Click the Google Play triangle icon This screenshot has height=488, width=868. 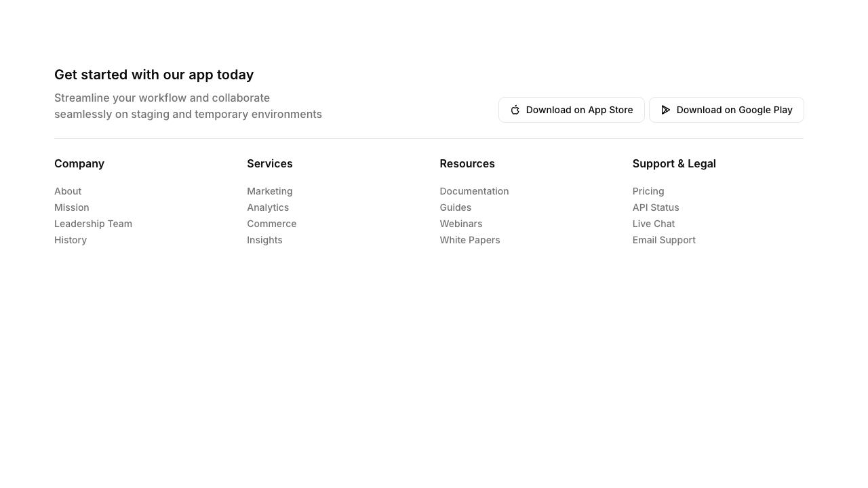[x=666, y=110]
